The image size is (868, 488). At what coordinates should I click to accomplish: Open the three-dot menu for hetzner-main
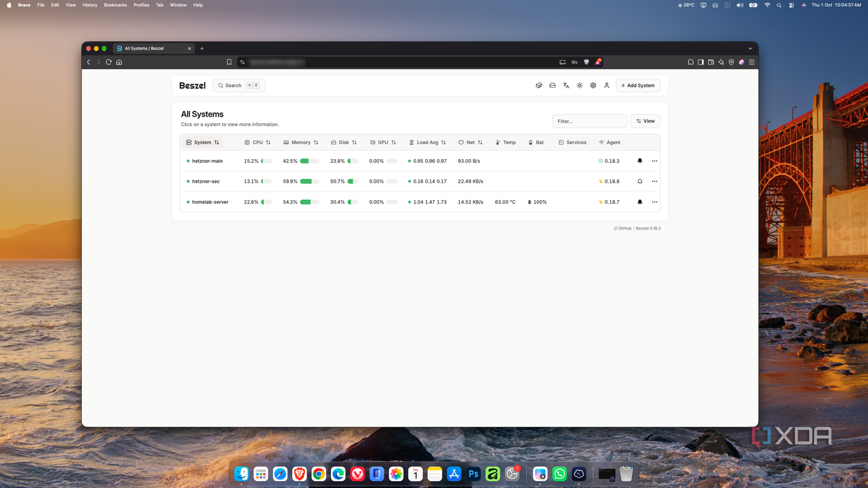point(654,161)
